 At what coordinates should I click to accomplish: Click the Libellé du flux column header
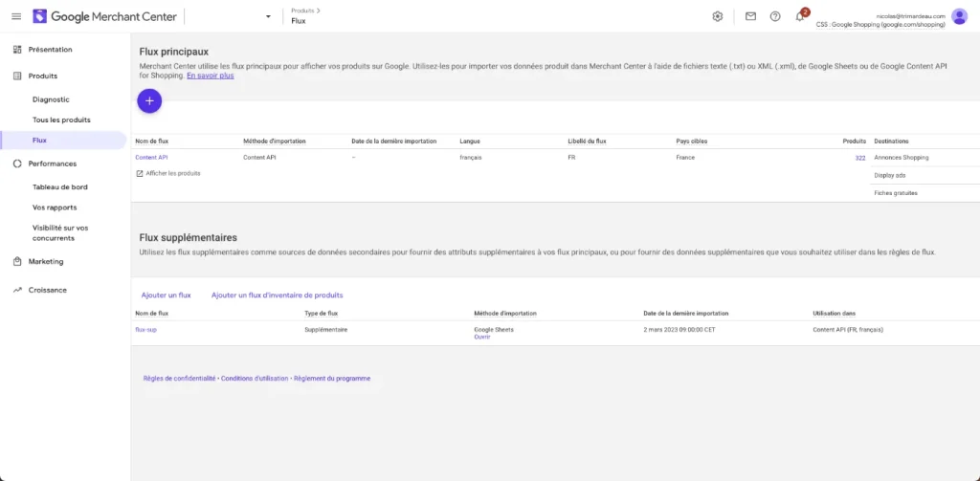[x=587, y=142]
